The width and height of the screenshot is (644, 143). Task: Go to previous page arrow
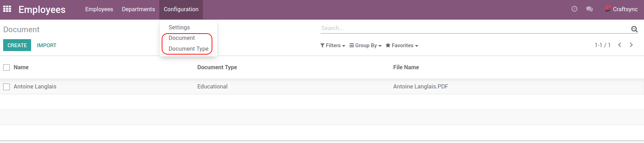[620, 45]
